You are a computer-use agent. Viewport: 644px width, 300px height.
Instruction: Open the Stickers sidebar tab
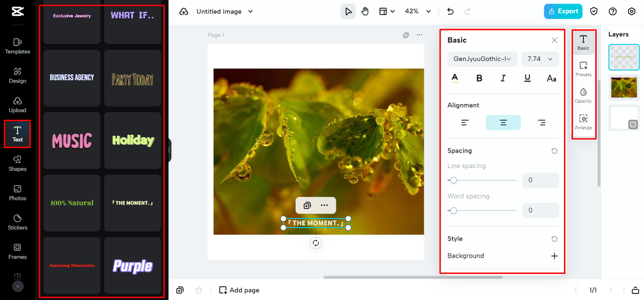tap(18, 222)
